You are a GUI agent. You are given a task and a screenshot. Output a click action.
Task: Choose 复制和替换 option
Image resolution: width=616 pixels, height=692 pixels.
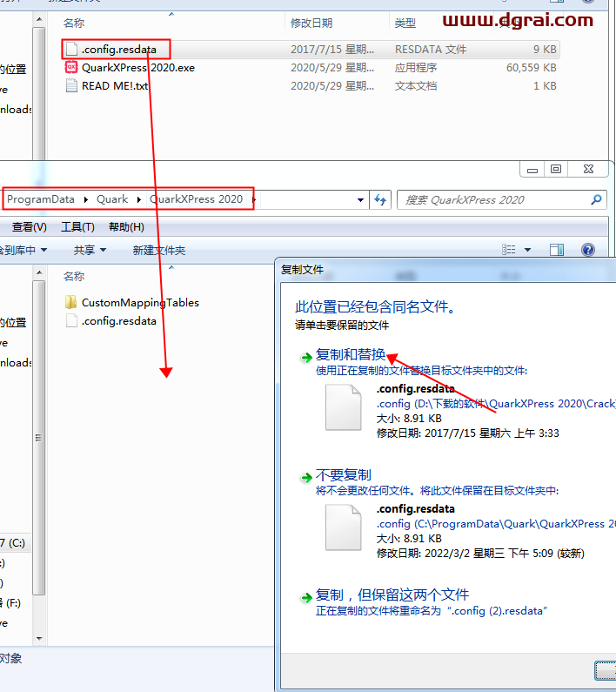point(351,354)
